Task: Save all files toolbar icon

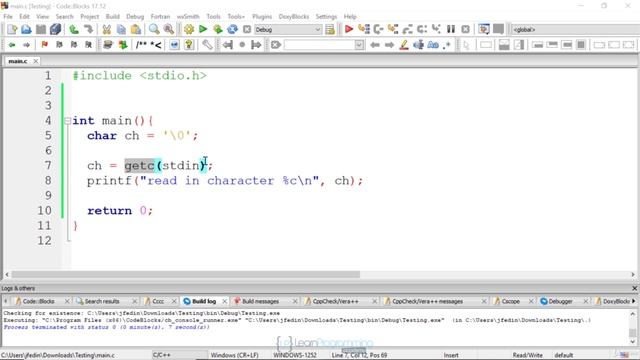Action: tap(56, 29)
